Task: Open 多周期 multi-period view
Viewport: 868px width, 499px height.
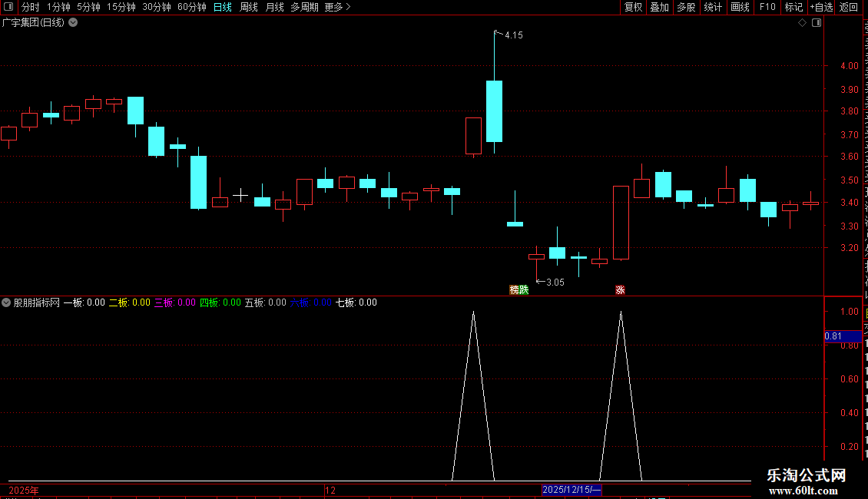Action: point(304,7)
